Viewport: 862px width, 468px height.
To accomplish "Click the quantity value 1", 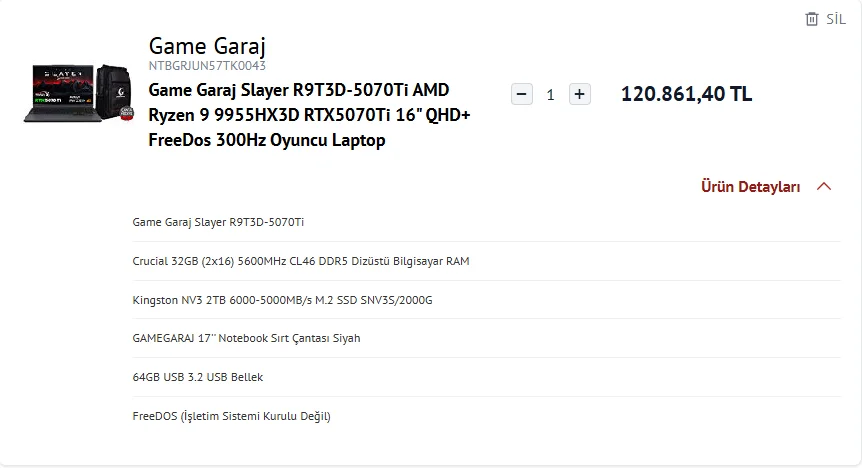I will pyautogui.click(x=550, y=95).
